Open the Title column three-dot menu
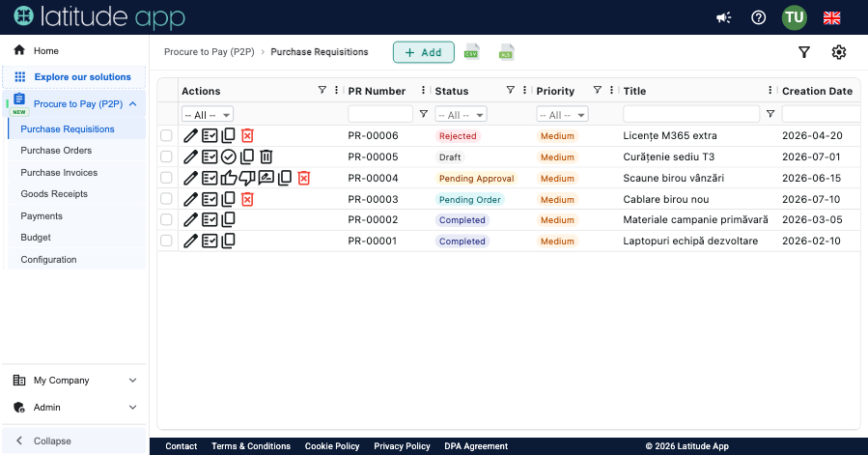This screenshot has width=868, height=455. point(770,90)
